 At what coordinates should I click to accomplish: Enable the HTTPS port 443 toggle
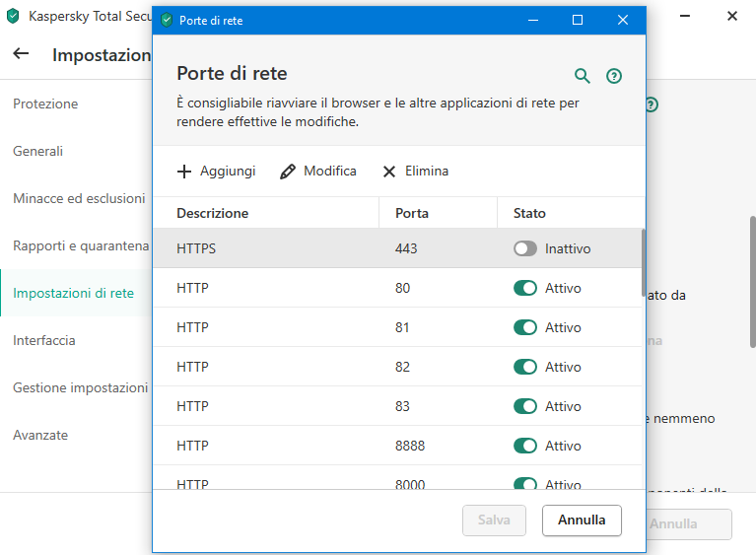525,249
